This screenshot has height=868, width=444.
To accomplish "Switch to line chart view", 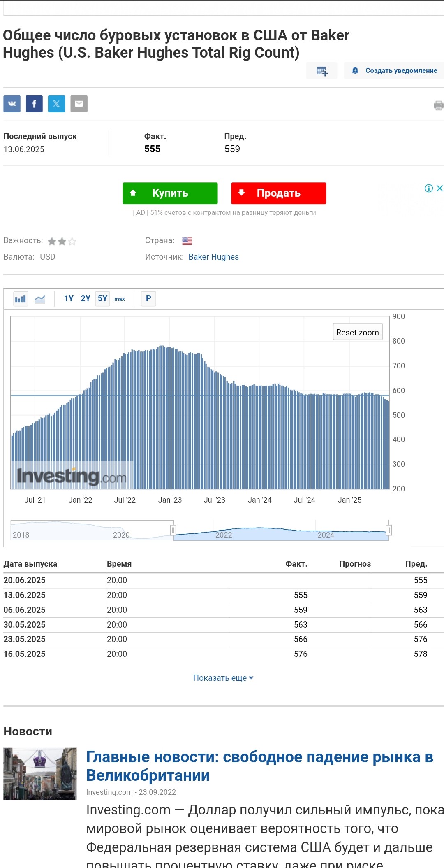I will (40, 299).
